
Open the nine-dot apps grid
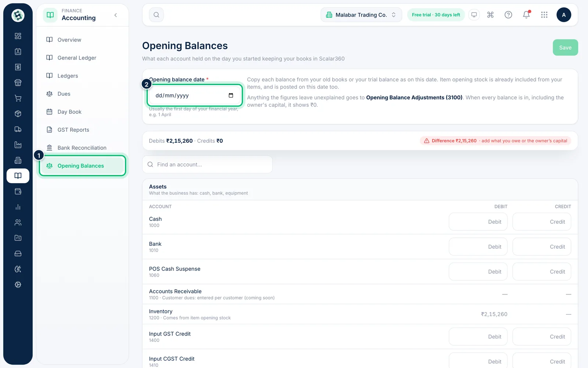tap(544, 15)
